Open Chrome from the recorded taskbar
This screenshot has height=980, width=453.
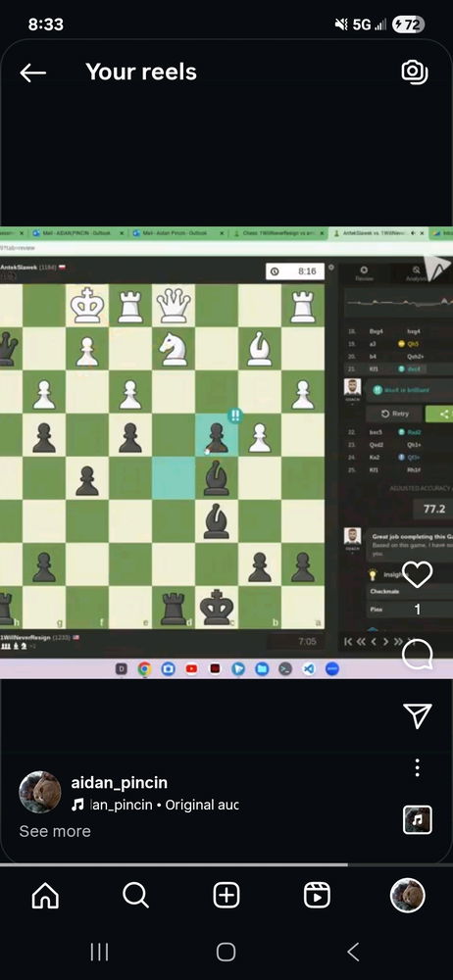(144, 668)
